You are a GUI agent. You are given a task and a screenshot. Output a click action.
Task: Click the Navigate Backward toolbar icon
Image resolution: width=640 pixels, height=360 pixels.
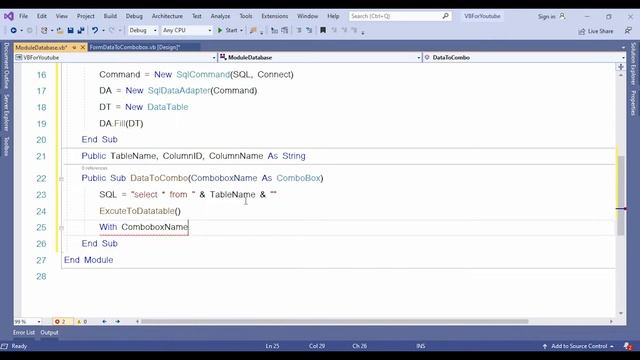pyautogui.click(x=13, y=31)
